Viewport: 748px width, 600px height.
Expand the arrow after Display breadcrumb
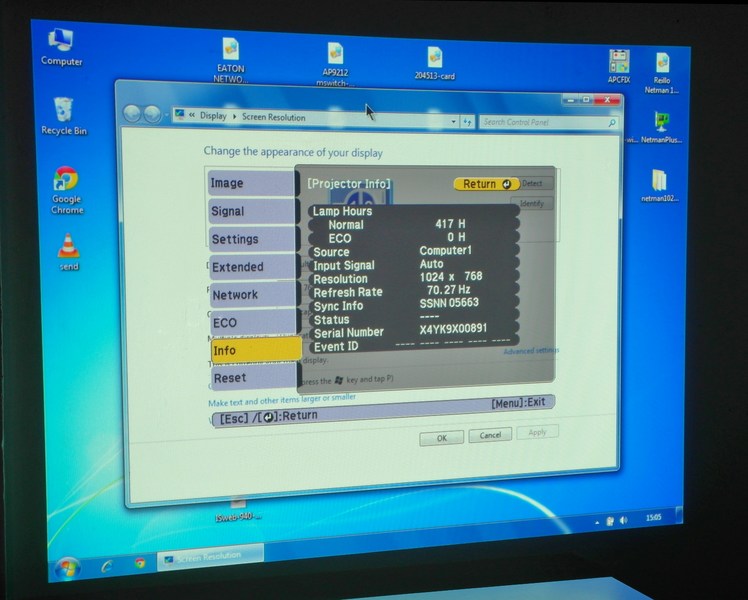(234, 116)
